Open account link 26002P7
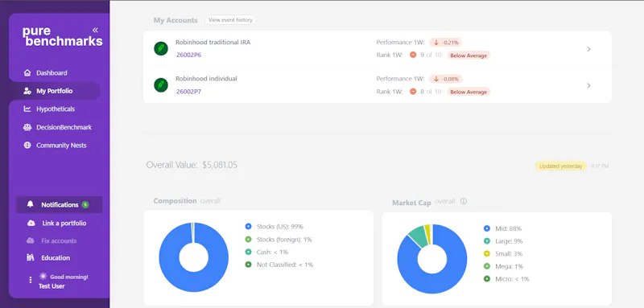The height and width of the screenshot is (308, 644). [188, 92]
